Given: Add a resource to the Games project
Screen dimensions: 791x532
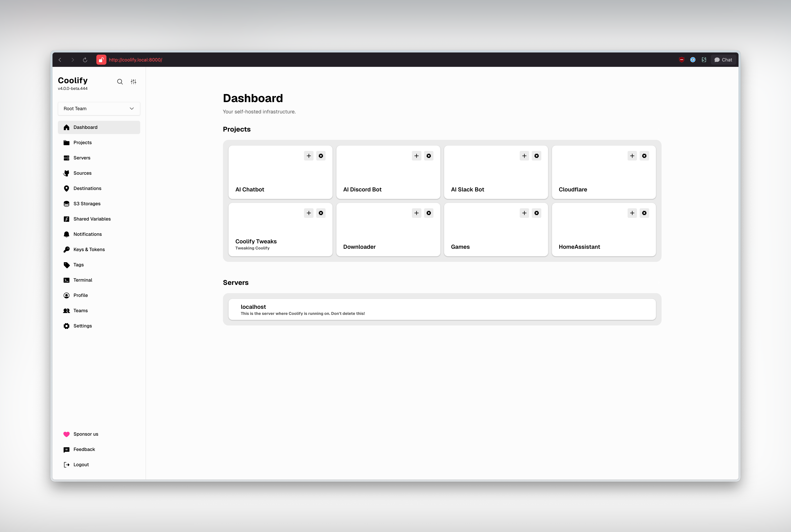Looking at the screenshot, I should pos(524,213).
